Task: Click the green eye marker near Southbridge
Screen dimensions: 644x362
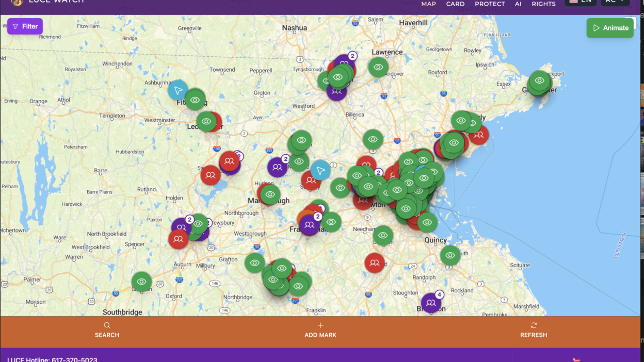Action: pos(141,282)
